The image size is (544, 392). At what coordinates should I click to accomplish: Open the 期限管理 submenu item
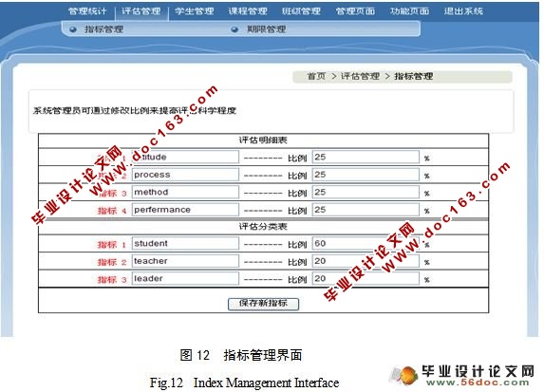267,29
